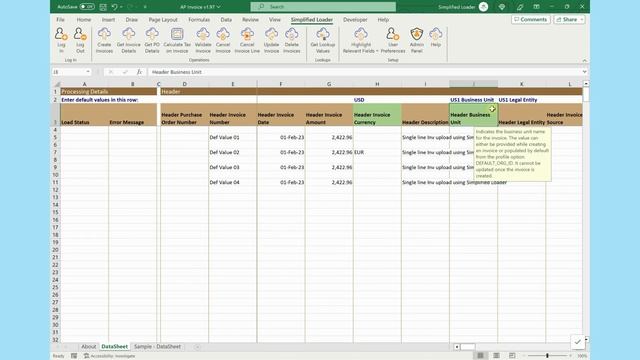The height and width of the screenshot is (360, 640).
Task: Click the horizontal scrollbar thumb
Action: pos(468,347)
